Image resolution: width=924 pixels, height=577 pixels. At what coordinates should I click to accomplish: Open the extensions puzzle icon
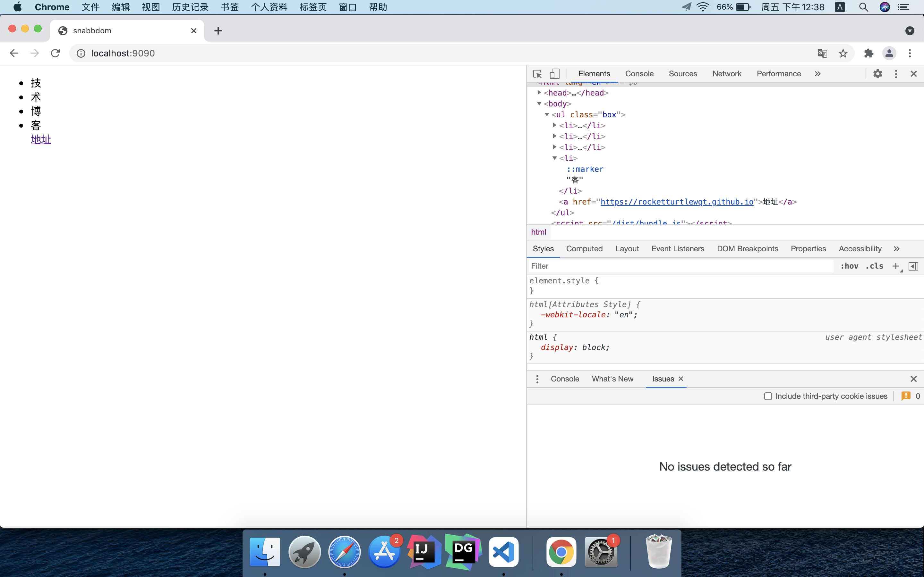pyautogui.click(x=868, y=53)
